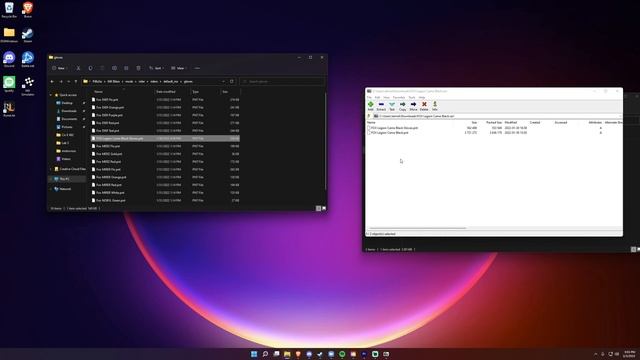The height and width of the screenshot is (360, 640).
Task: Open the View dropdown in File Explorer
Action: (x=178, y=68)
